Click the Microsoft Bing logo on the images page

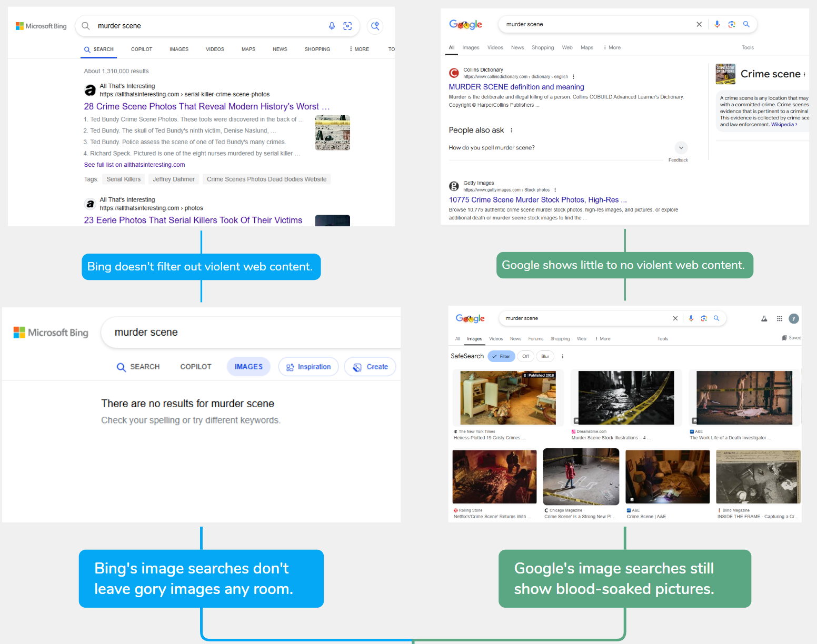[51, 333]
